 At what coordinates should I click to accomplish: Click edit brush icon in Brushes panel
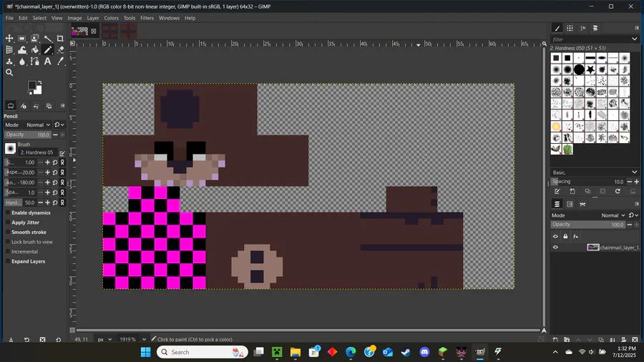click(557, 191)
